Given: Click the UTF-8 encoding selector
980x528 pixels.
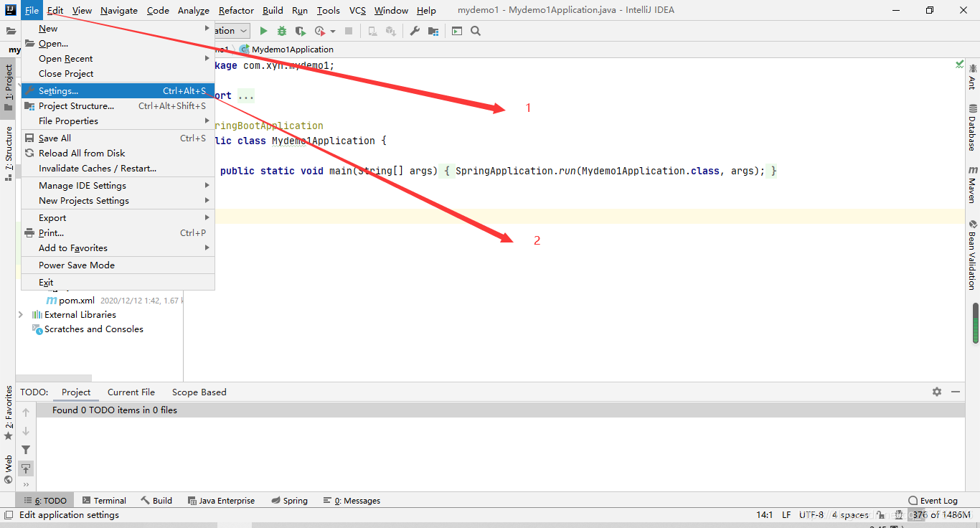Looking at the screenshot, I should click(x=811, y=515).
